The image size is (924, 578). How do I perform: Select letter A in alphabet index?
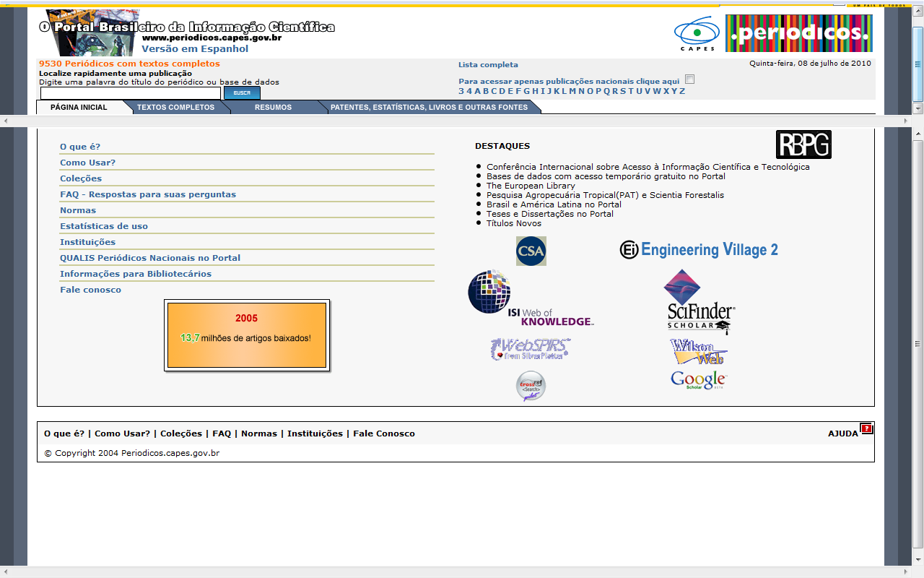[x=477, y=91]
